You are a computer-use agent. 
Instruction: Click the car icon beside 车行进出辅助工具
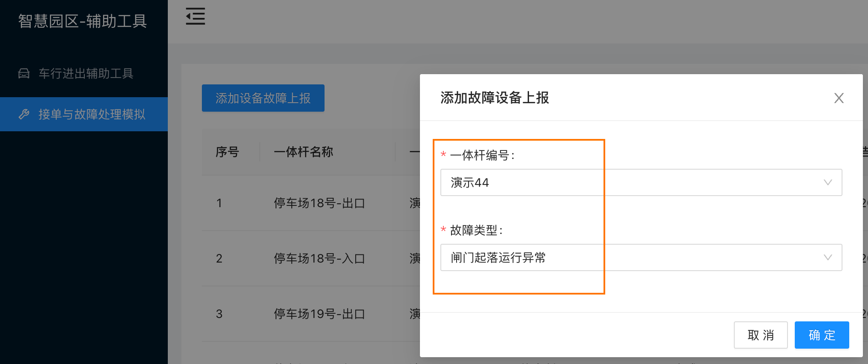[24, 73]
